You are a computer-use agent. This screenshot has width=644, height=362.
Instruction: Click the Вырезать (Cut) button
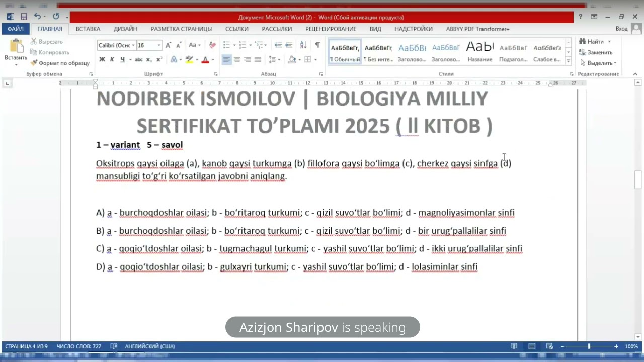point(47,42)
